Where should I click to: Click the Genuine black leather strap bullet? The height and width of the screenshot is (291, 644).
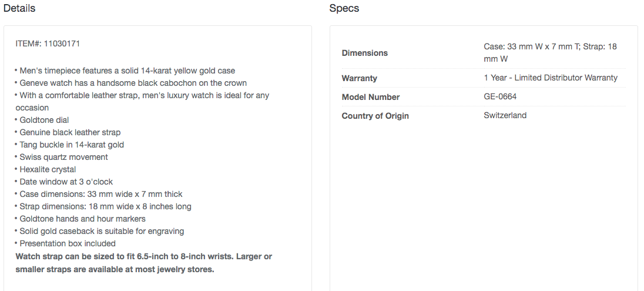click(70, 132)
